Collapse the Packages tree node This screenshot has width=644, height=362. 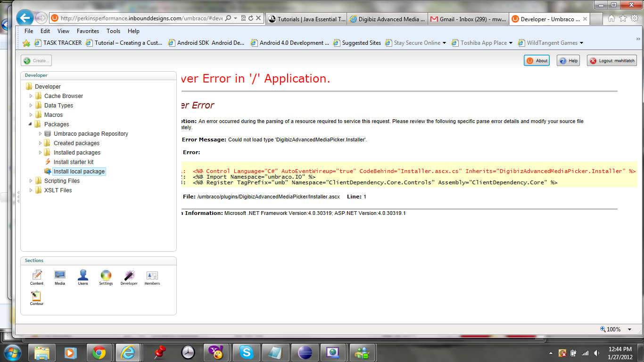(31, 124)
